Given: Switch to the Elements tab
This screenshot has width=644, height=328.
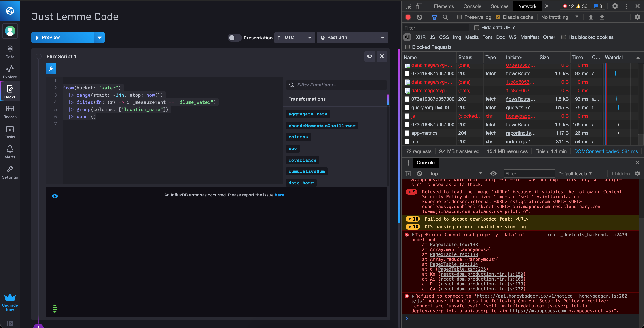Looking at the screenshot, I should (x=444, y=6).
